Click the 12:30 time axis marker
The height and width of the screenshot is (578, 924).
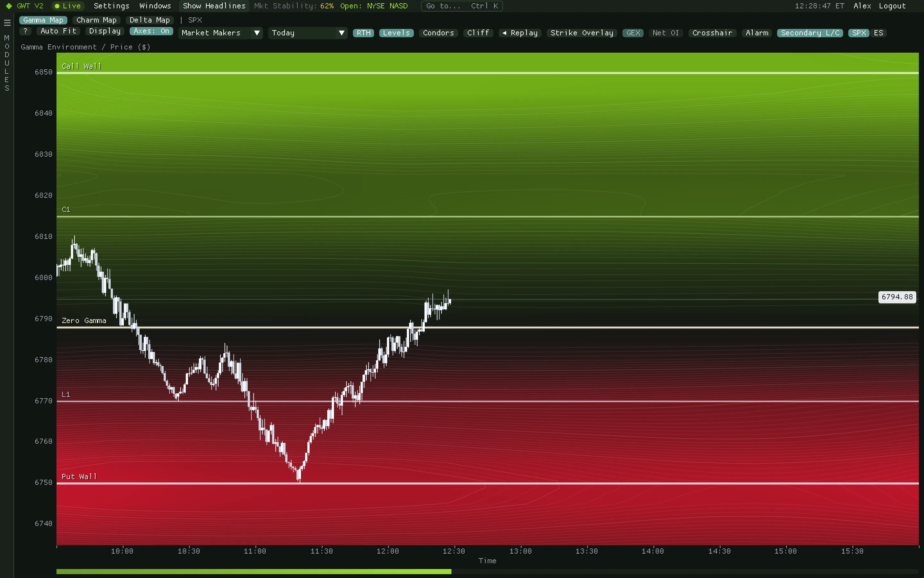[x=454, y=551]
